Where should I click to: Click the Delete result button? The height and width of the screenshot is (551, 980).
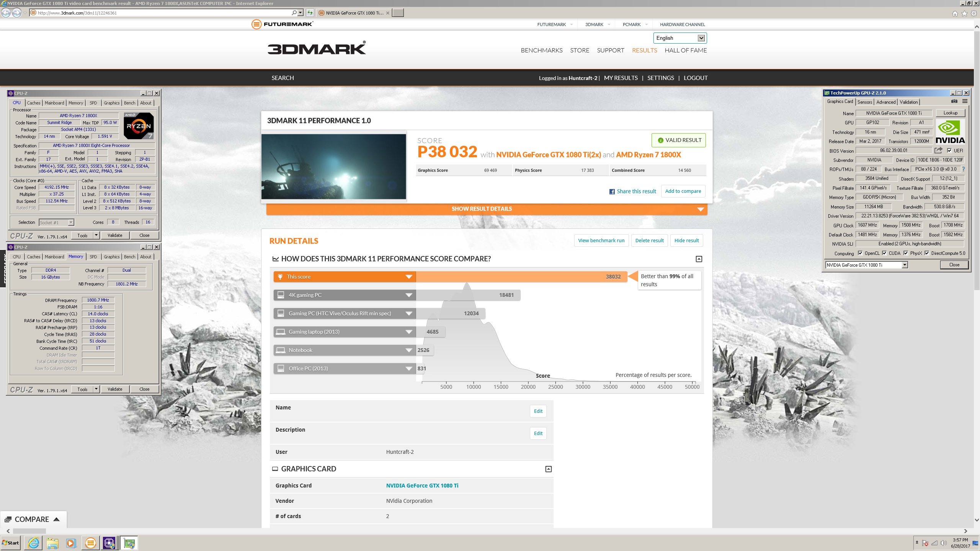pos(649,241)
